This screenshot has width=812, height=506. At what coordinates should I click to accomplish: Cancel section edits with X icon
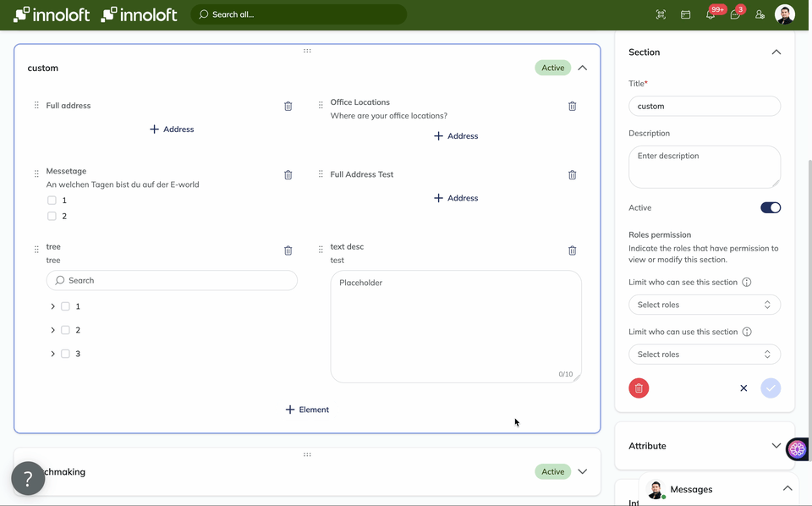[743, 388]
